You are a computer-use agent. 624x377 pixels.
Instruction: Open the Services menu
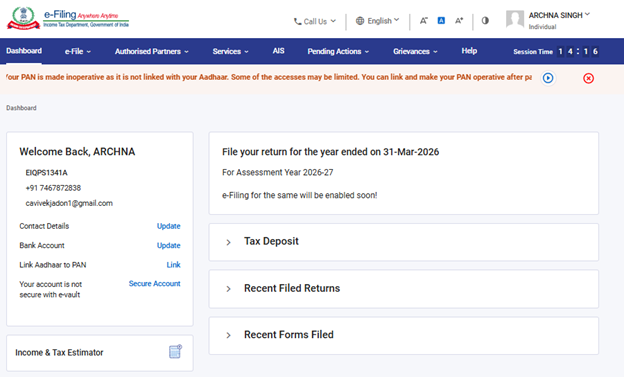tap(230, 51)
